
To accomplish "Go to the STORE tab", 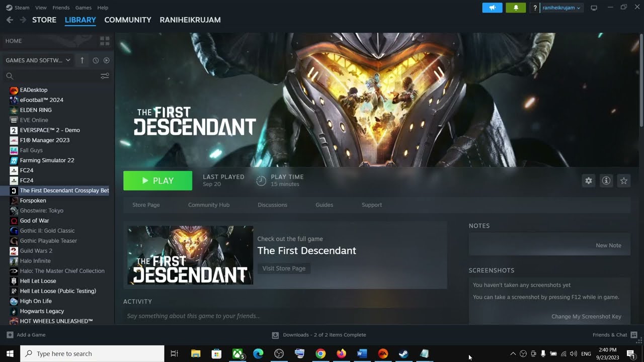I will [x=44, y=20].
